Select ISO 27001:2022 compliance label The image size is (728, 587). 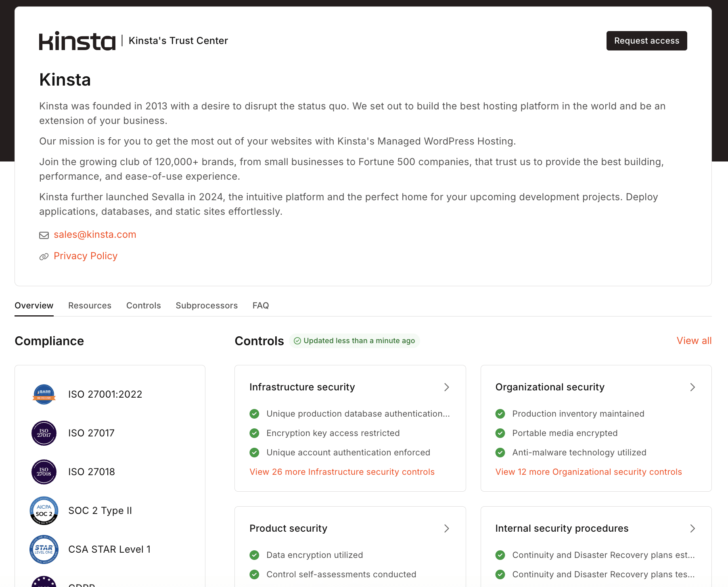pyautogui.click(x=105, y=394)
